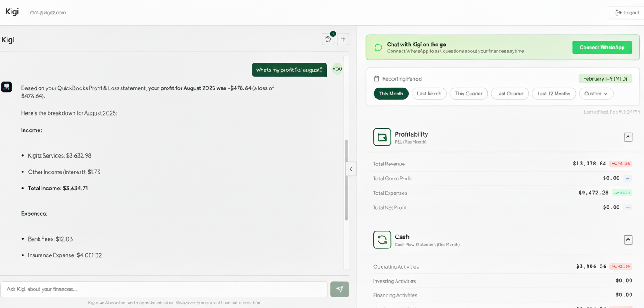Click the Profitability wallet icon
The image size is (644, 308).
382,137
